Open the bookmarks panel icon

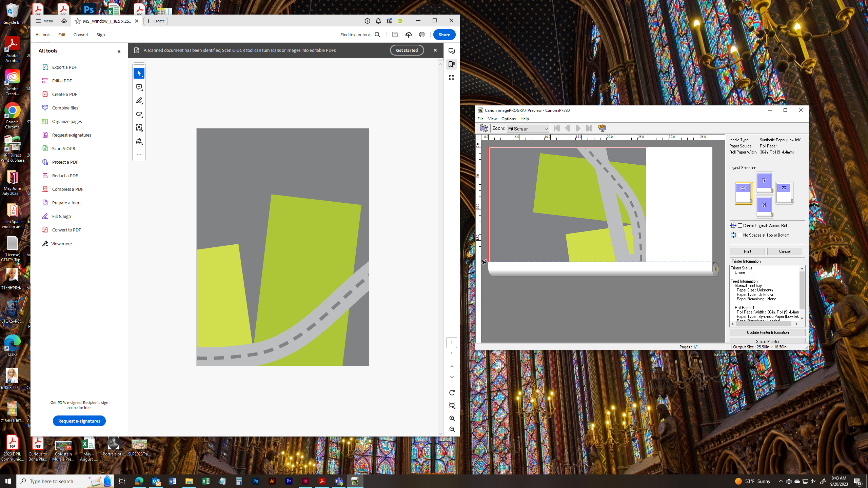click(x=451, y=64)
